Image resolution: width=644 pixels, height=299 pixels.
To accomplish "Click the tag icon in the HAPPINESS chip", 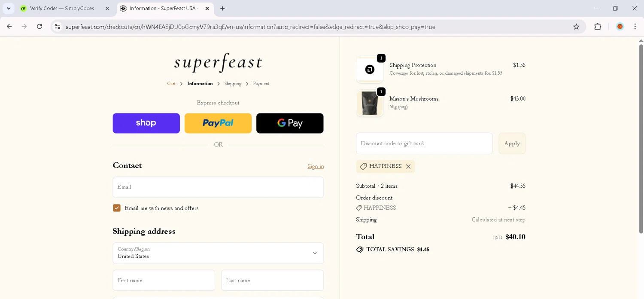I will 363,167.
